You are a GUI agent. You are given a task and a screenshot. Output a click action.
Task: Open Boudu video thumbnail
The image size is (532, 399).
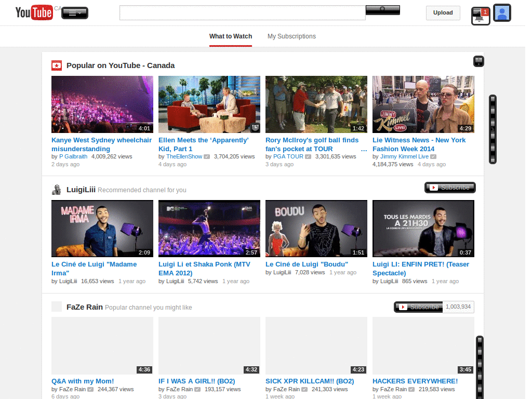[x=316, y=229]
